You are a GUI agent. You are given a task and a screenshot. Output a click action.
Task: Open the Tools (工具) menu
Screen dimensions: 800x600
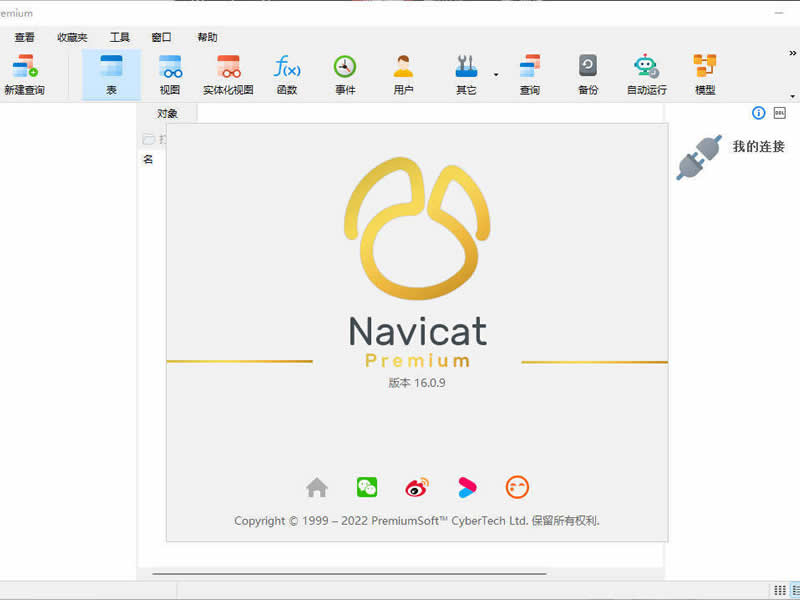(x=119, y=37)
